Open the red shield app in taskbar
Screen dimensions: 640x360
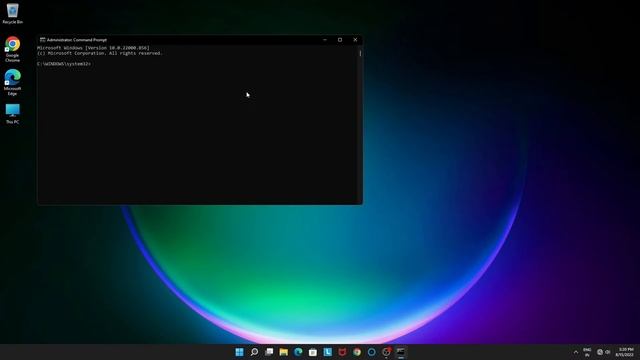coord(342,352)
